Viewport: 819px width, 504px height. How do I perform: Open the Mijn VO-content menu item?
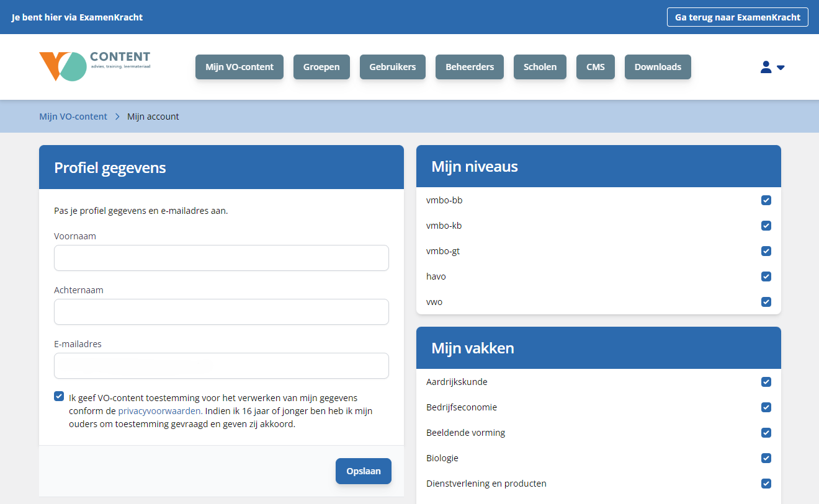click(x=239, y=67)
